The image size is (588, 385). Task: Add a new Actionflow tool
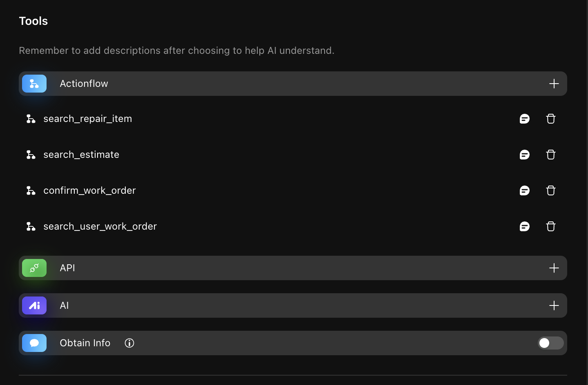(554, 84)
